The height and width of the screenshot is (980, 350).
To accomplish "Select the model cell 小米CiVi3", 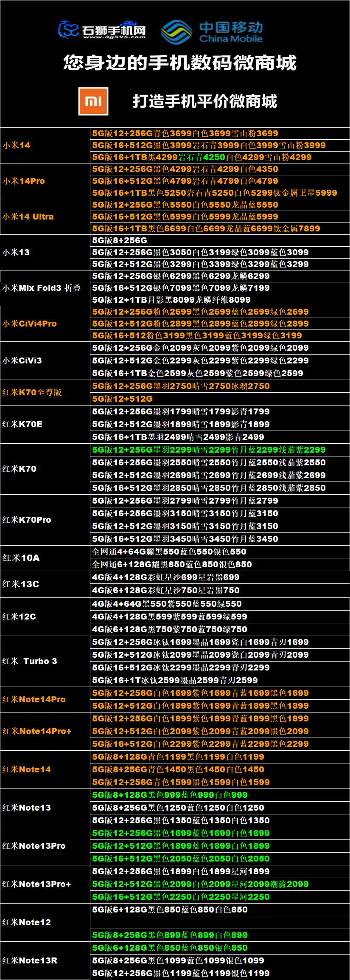I will (45, 360).
